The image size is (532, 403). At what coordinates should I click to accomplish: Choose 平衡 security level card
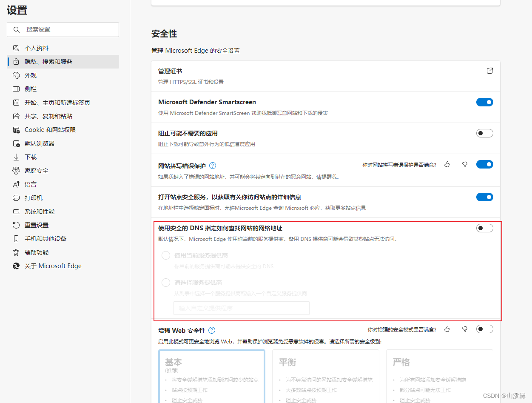(326, 376)
